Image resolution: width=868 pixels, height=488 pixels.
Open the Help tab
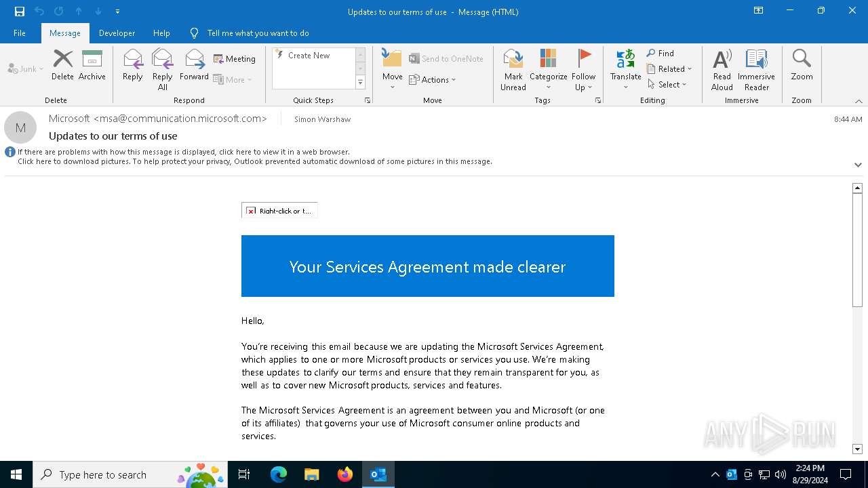[x=161, y=33]
